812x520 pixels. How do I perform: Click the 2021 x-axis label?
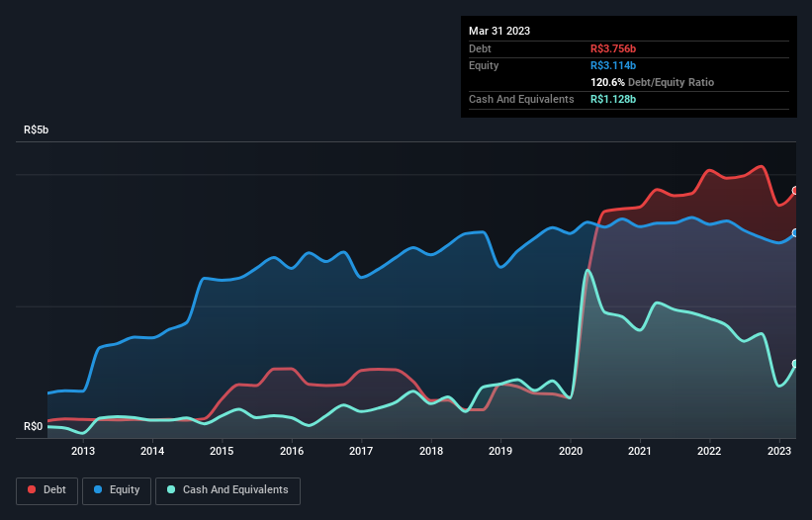click(x=640, y=451)
